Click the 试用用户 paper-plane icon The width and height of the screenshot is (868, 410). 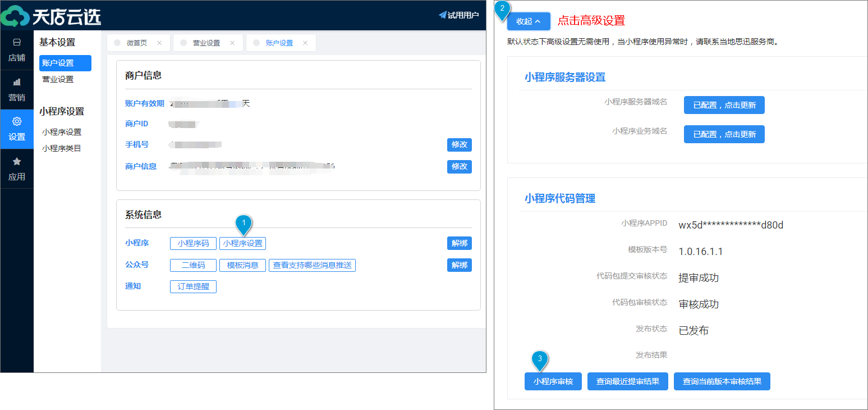tap(443, 15)
